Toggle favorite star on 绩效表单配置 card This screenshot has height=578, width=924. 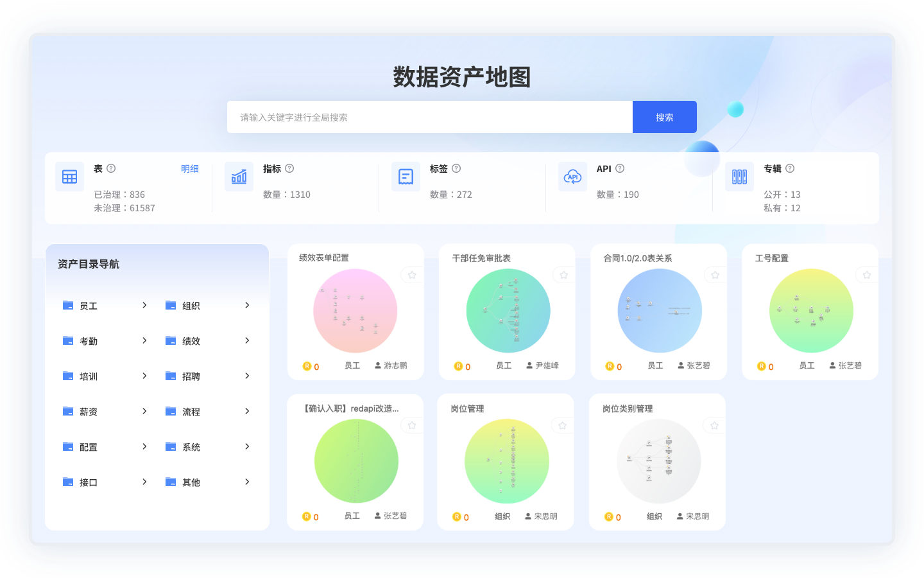[x=412, y=275]
